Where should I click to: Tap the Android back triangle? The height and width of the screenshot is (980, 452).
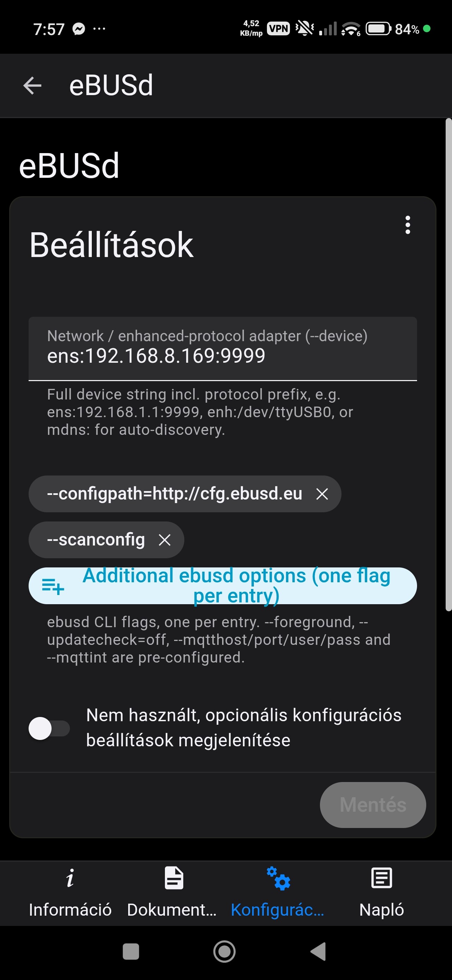click(318, 952)
